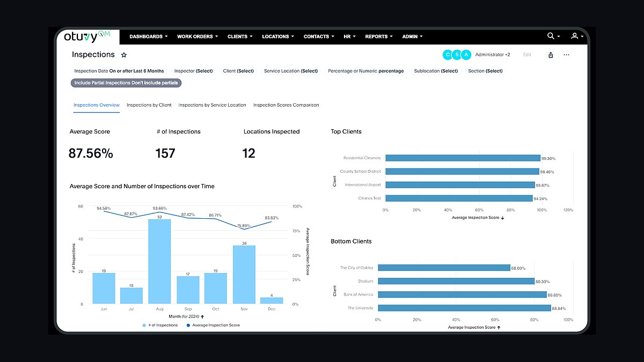Click the Residential Cleaners bar
Viewport: 644px width, 362px height.
463,158
